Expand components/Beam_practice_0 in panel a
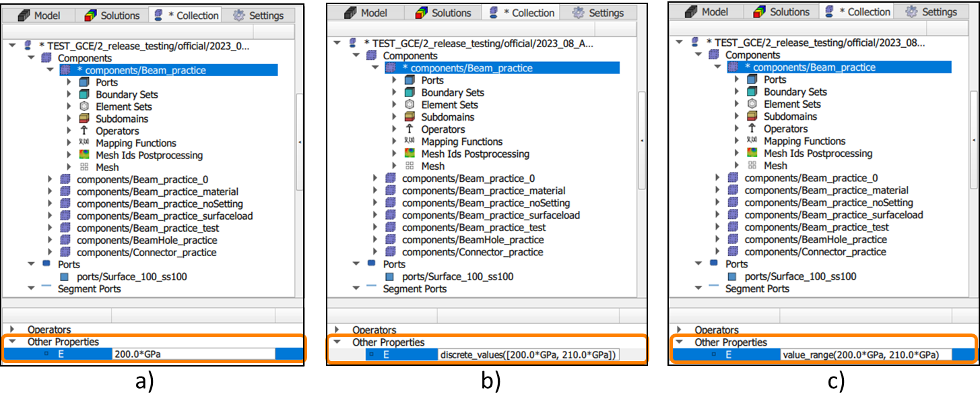The width and height of the screenshot is (980, 411). [x=50, y=179]
